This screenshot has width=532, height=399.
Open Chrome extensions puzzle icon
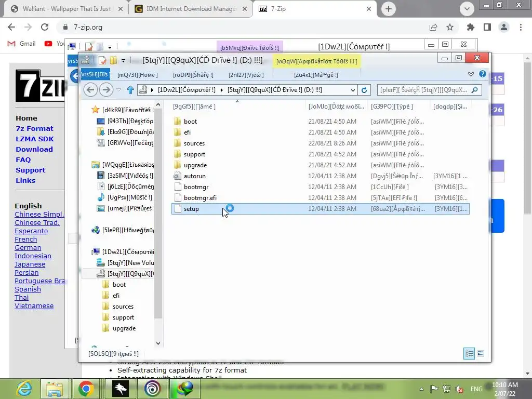470,27
